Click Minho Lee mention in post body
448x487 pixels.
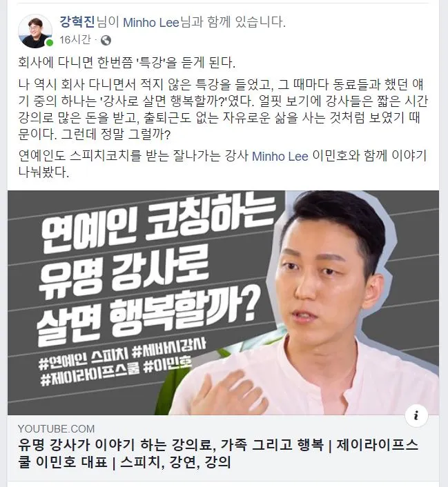click(280, 156)
